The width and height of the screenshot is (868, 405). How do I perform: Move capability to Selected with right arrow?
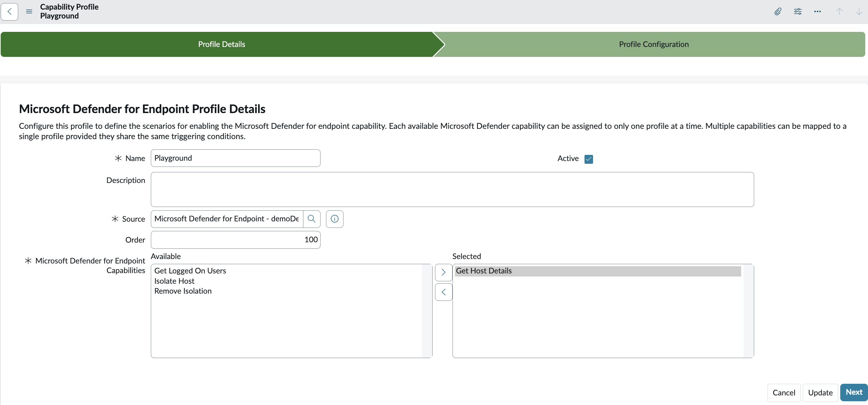(444, 272)
